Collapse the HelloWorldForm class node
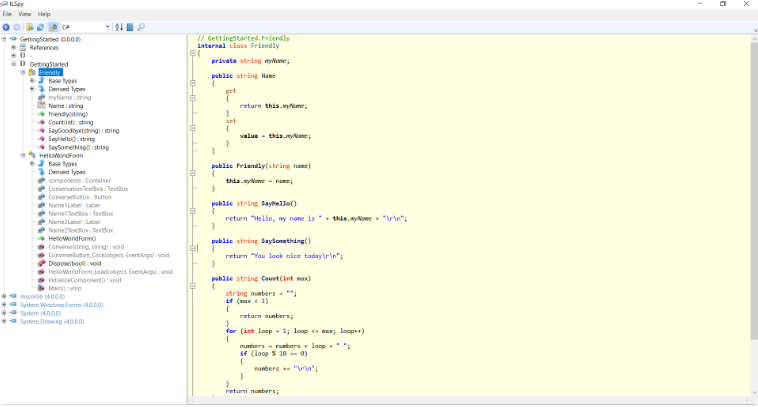Image resolution: width=758 pixels, height=407 pixels. point(23,156)
